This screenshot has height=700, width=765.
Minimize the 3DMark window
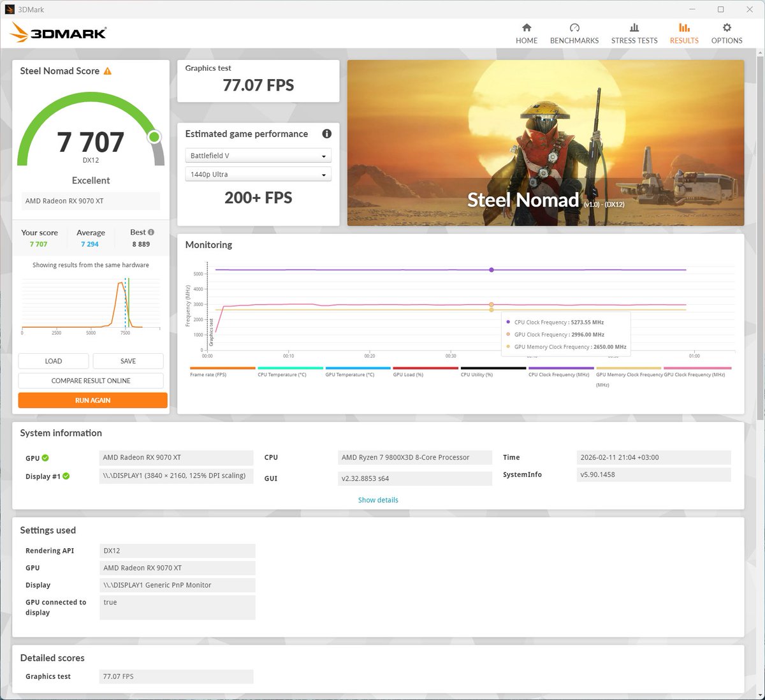[692, 9]
